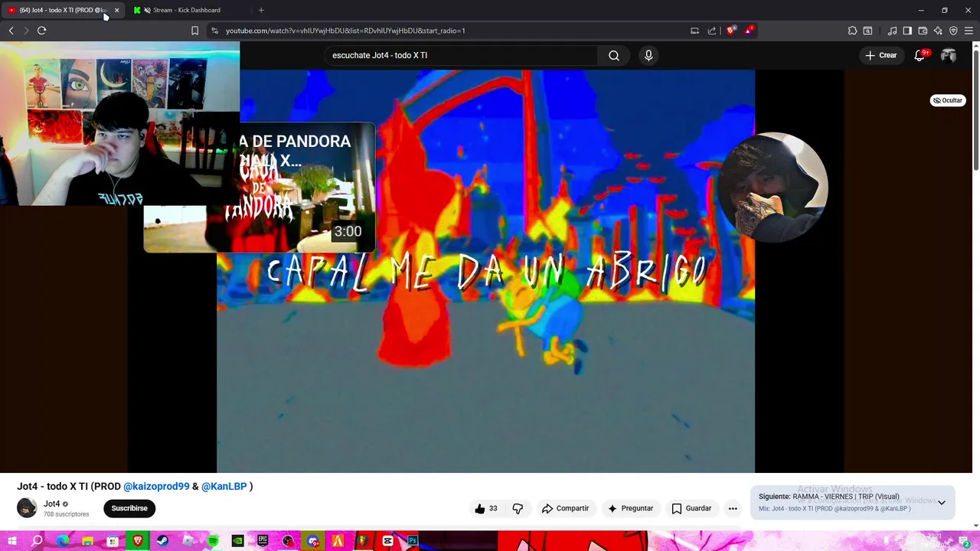Open Windows taskbar search
The height and width of the screenshot is (551, 980).
coord(37,541)
